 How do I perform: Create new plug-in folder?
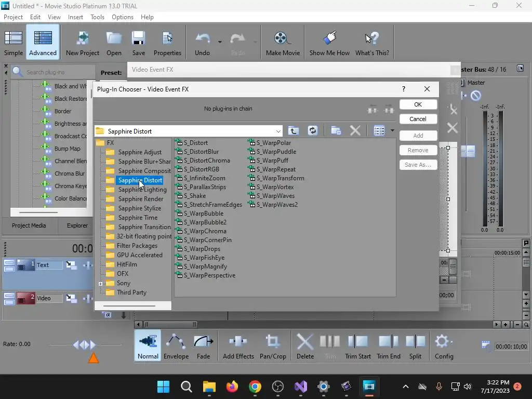336,130
